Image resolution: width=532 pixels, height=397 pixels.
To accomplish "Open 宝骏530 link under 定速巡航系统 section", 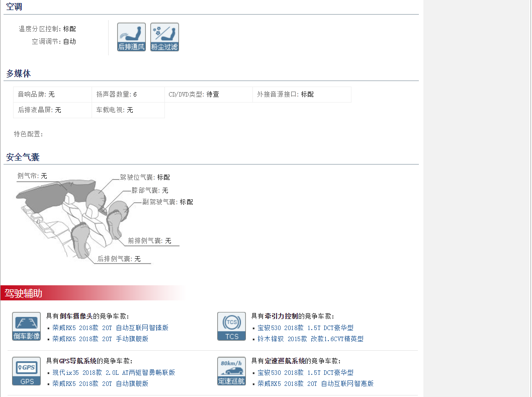I will point(305,372).
